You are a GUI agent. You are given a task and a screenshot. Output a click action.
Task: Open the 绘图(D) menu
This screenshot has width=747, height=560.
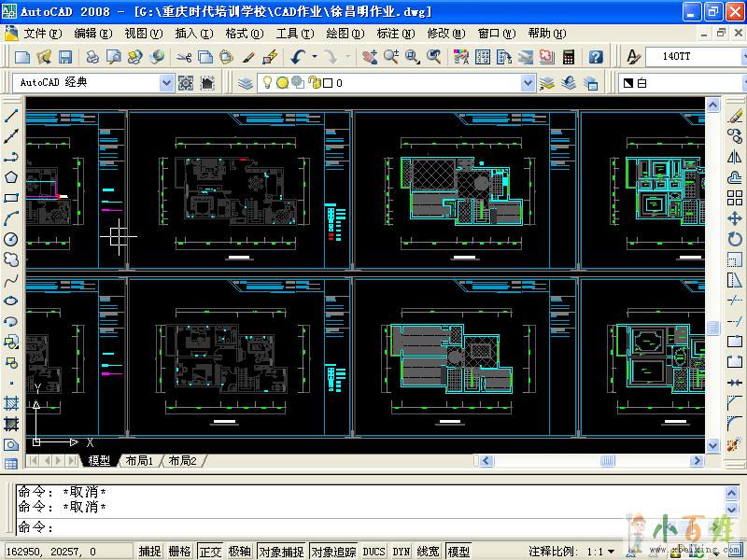[x=345, y=33]
